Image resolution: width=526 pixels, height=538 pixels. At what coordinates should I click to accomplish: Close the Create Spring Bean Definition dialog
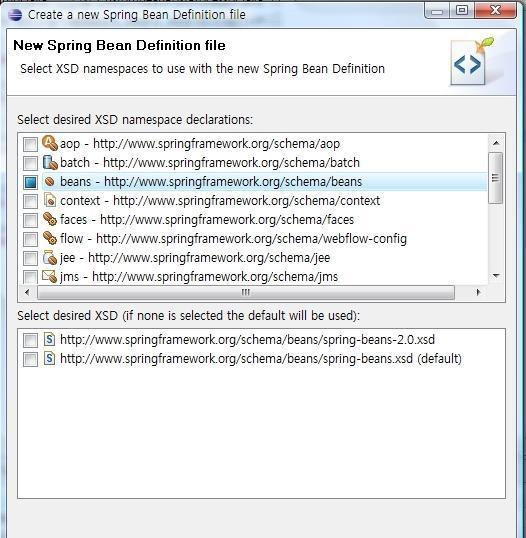tap(495, 11)
